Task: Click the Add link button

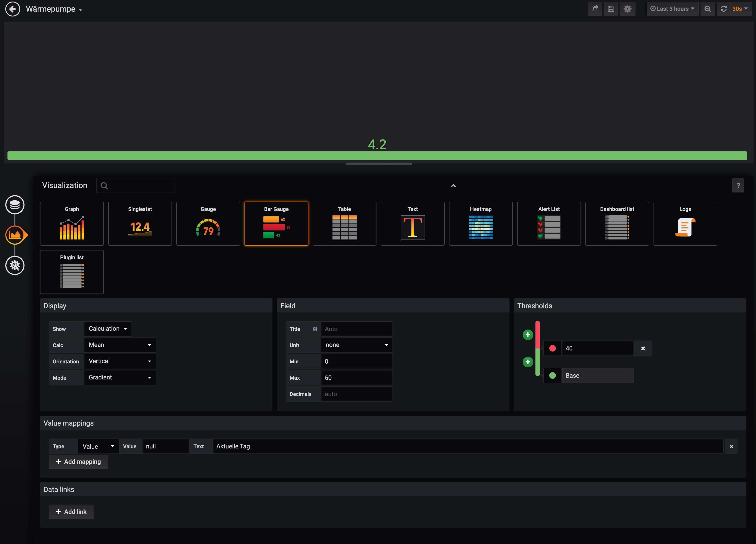Action: [x=71, y=512]
